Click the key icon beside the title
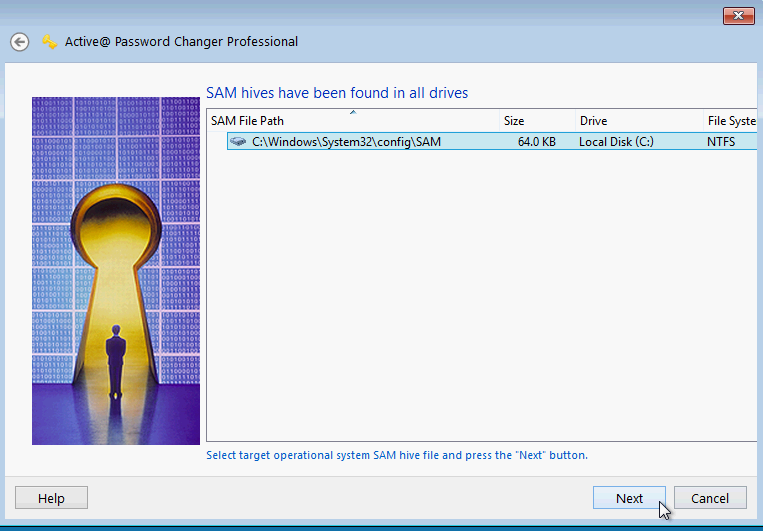Viewport: 763px width, 531px height. click(49, 42)
